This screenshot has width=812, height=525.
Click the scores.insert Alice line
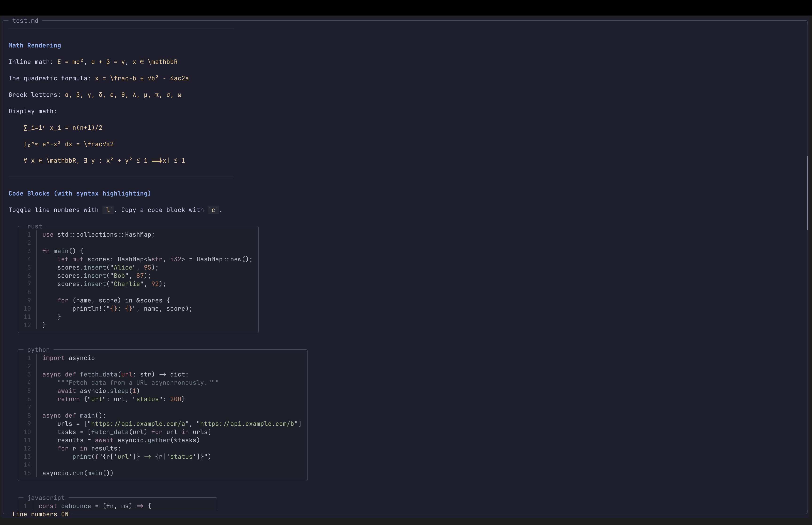pyautogui.click(x=108, y=268)
